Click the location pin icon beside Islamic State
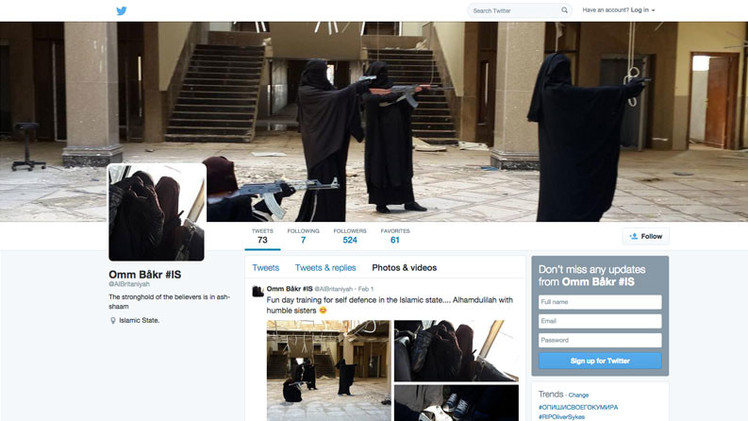This screenshot has width=748, height=421. click(113, 320)
